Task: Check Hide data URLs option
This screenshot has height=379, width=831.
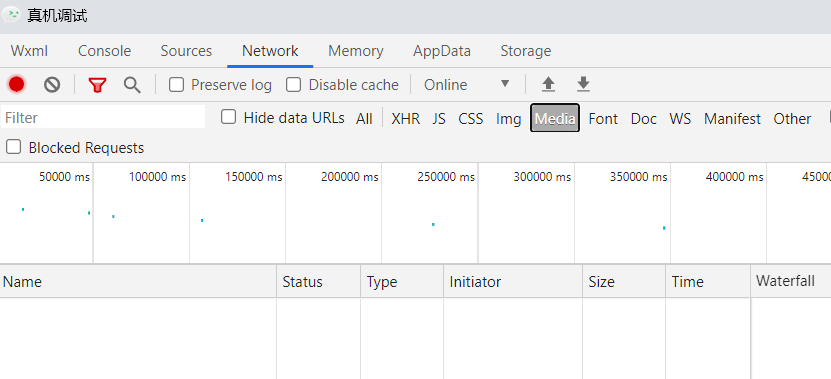Action: click(228, 117)
